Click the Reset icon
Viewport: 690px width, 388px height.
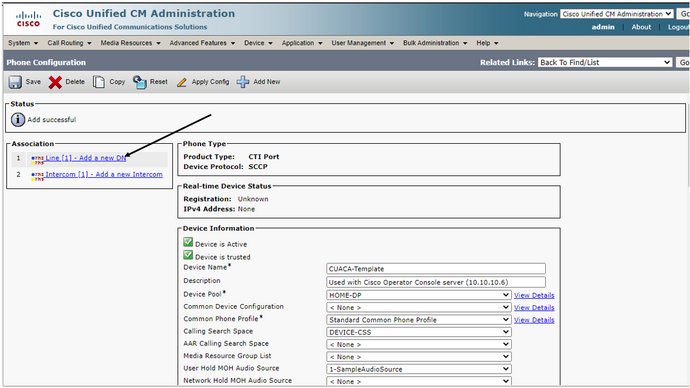[139, 82]
